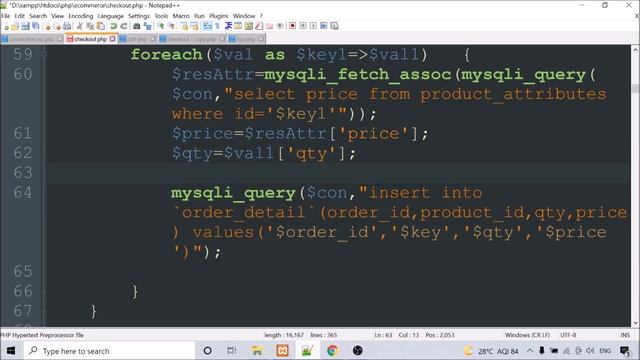Image resolution: width=640 pixels, height=360 pixels.
Task: Click the New file toolbar icon
Action: 6,26
